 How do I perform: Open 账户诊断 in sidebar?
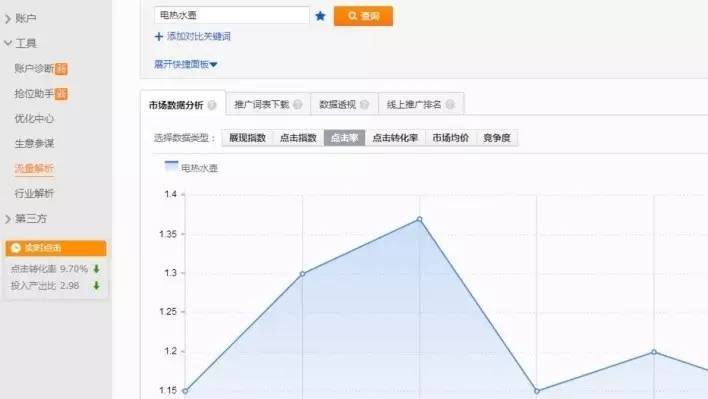coord(34,69)
